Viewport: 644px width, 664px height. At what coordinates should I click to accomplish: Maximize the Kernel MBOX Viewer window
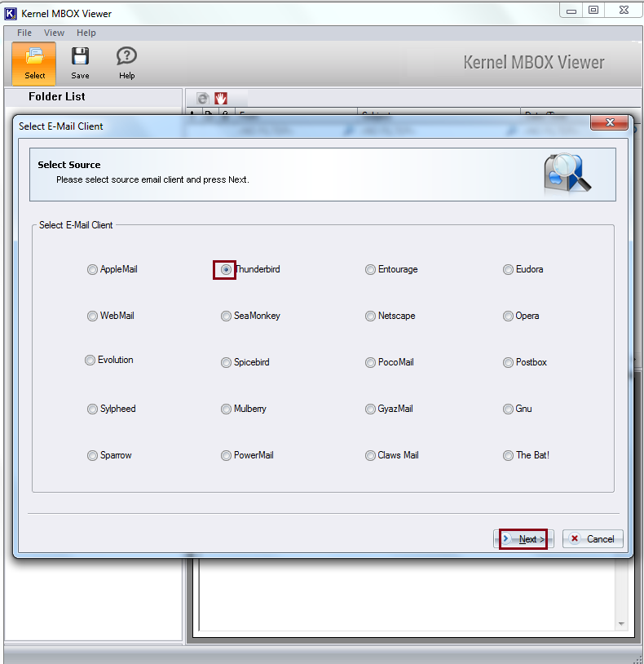(x=593, y=11)
